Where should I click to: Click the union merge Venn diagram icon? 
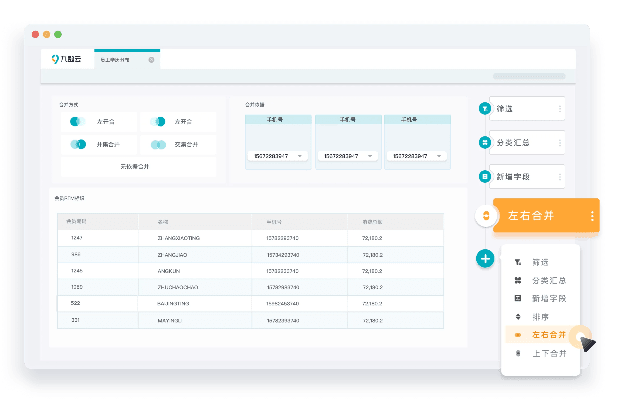coord(78,144)
